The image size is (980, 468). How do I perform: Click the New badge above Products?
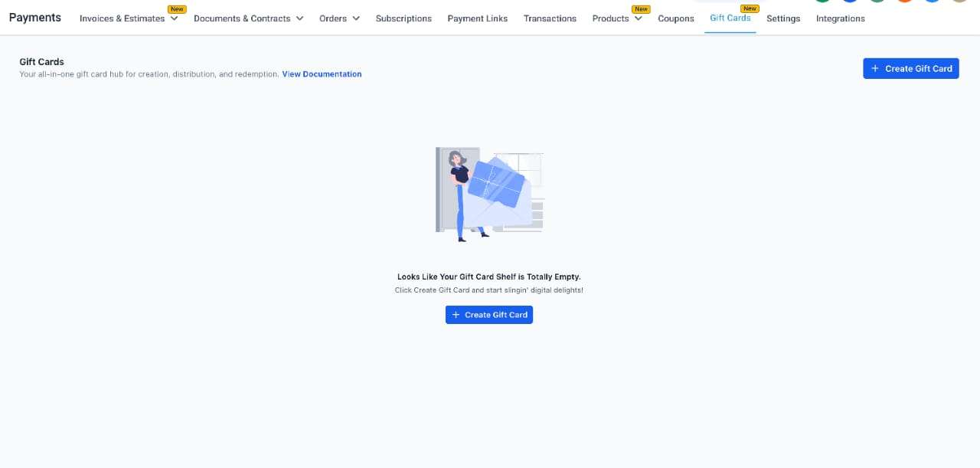click(x=641, y=9)
